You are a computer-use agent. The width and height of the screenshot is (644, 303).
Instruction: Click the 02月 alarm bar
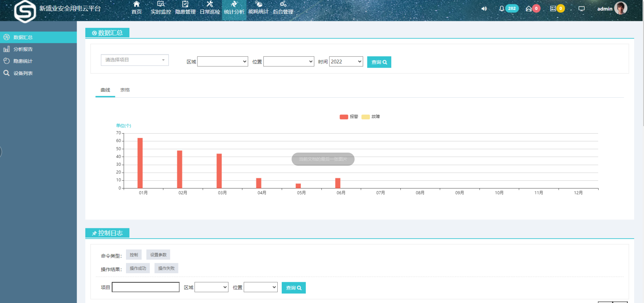[179, 169]
